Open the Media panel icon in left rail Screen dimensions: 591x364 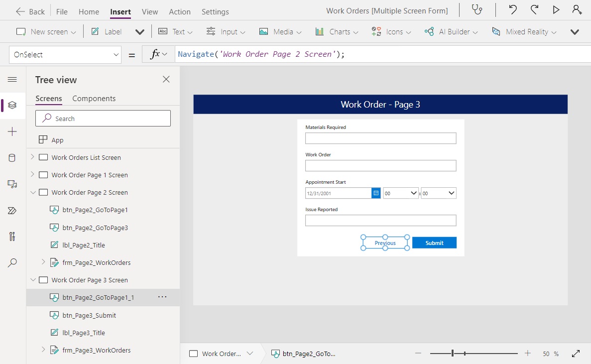coord(12,184)
